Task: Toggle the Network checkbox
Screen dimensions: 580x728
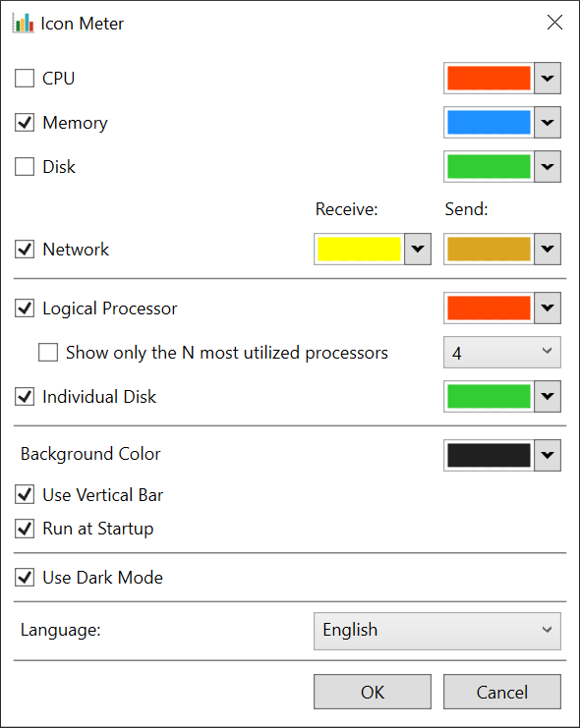Action: point(25,250)
